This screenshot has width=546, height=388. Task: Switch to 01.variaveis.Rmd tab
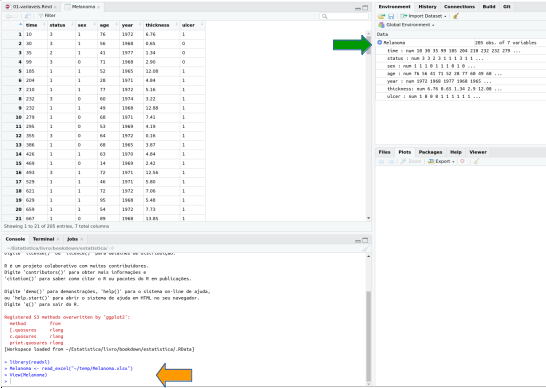[30, 7]
